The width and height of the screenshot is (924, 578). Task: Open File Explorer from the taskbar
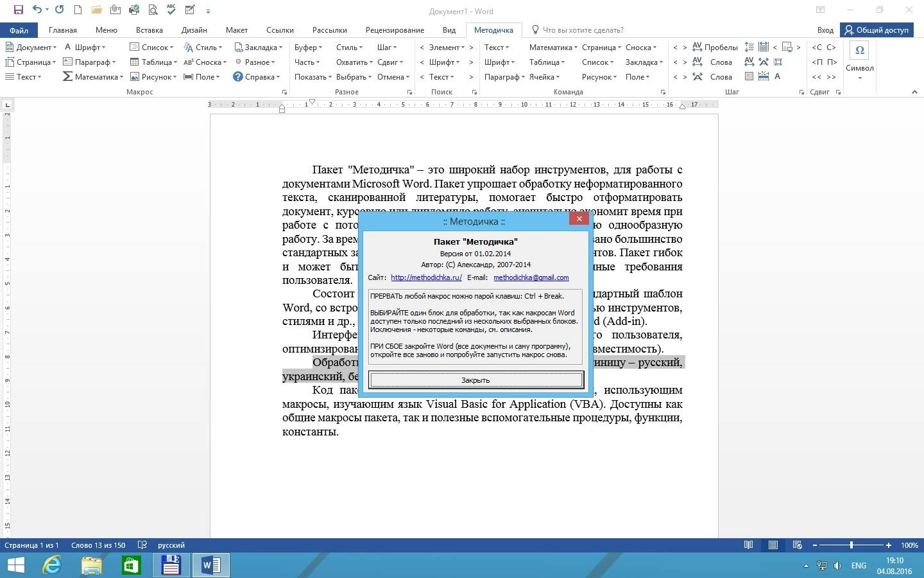pos(92,565)
